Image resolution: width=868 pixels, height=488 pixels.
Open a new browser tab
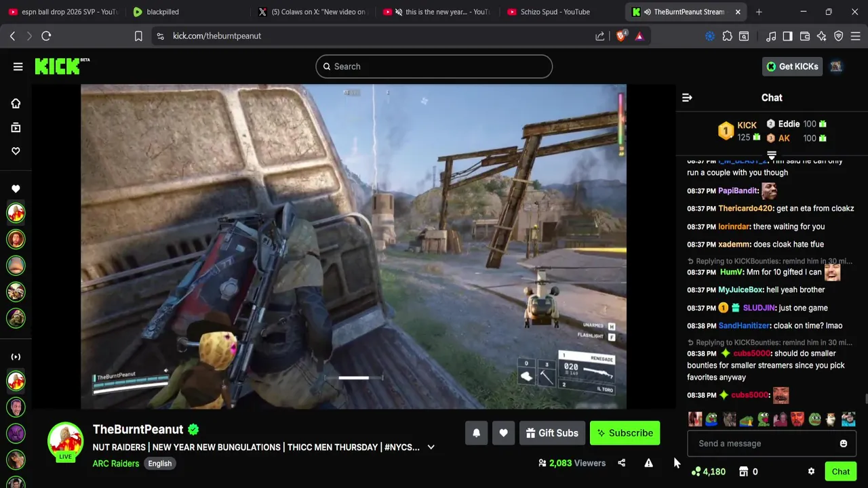(x=759, y=12)
